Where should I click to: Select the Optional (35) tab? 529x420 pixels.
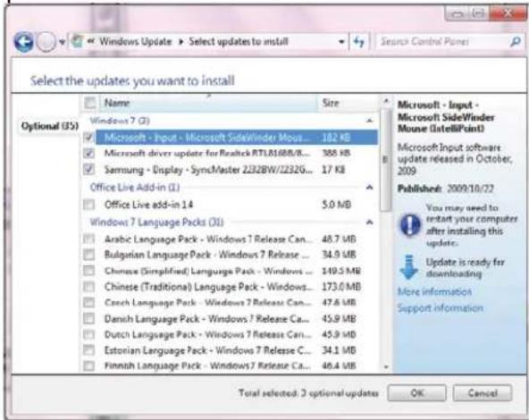tap(50, 126)
